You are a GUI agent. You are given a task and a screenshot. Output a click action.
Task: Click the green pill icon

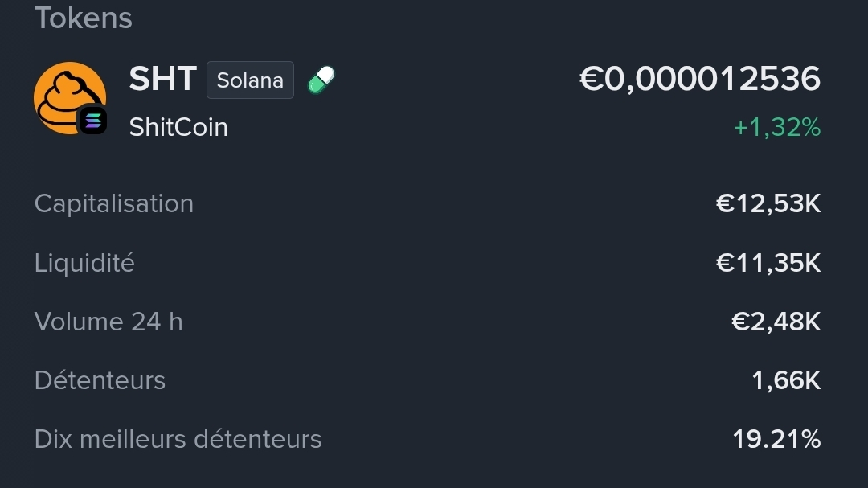[x=321, y=80]
